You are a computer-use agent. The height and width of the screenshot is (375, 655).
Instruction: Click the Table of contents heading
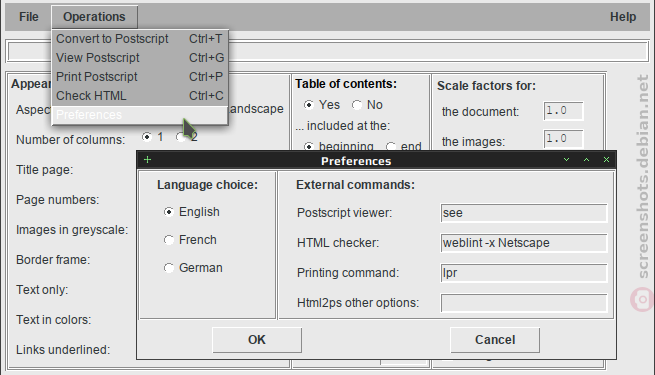(x=346, y=84)
